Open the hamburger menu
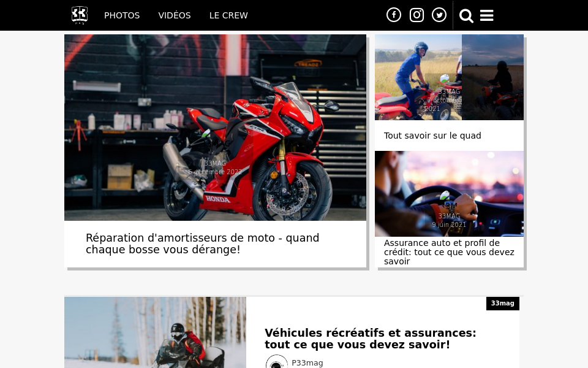The width and height of the screenshot is (588, 368). tap(487, 16)
